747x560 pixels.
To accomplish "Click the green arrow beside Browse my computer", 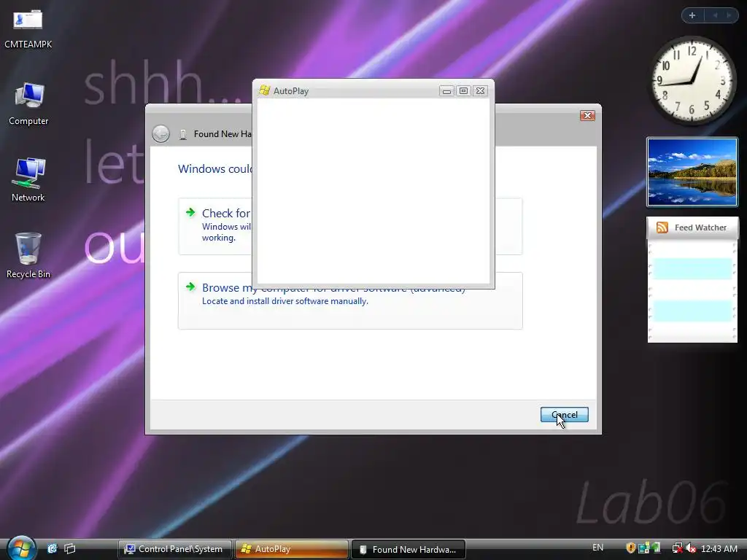I will (190, 287).
